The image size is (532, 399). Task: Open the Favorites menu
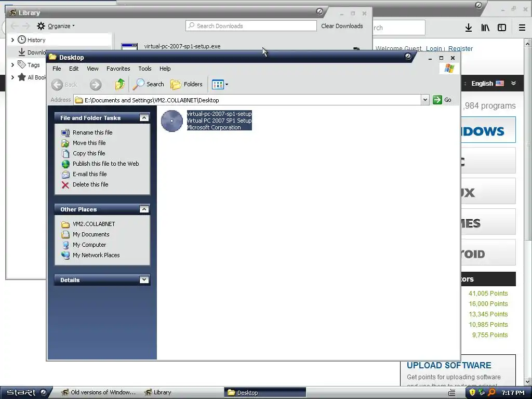click(118, 69)
